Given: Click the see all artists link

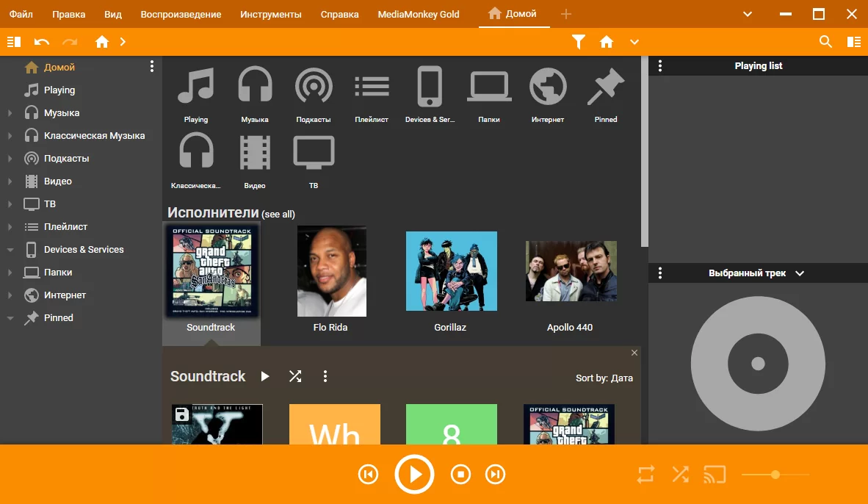Looking at the screenshot, I should tap(278, 215).
